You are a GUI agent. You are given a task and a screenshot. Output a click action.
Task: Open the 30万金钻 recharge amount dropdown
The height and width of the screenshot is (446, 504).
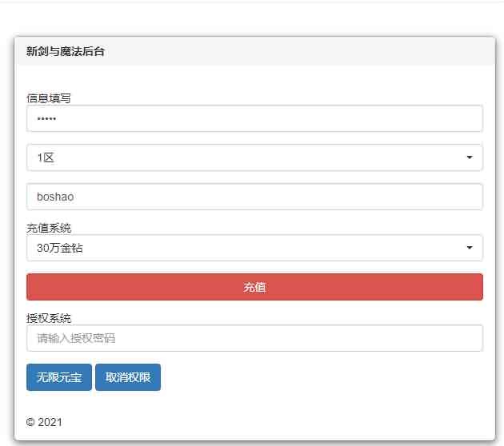254,248
